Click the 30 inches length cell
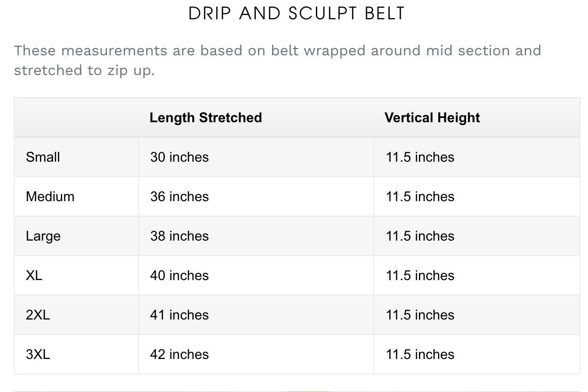 pyautogui.click(x=179, y=157)
